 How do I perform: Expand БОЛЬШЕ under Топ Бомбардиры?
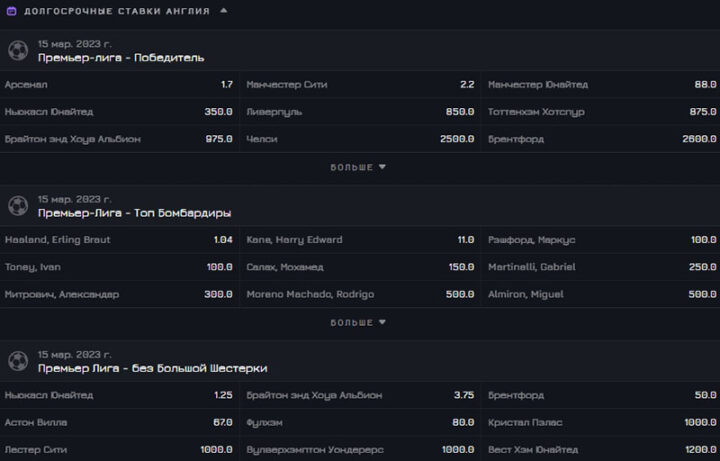tap(359, 323)
